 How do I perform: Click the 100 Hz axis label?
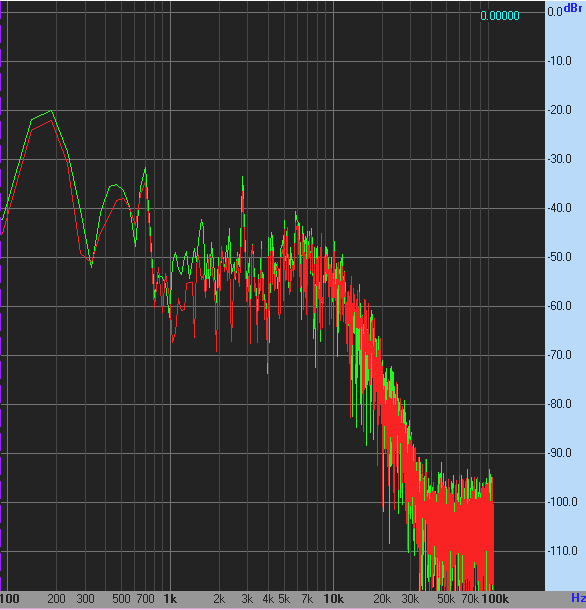pos(10,599)
